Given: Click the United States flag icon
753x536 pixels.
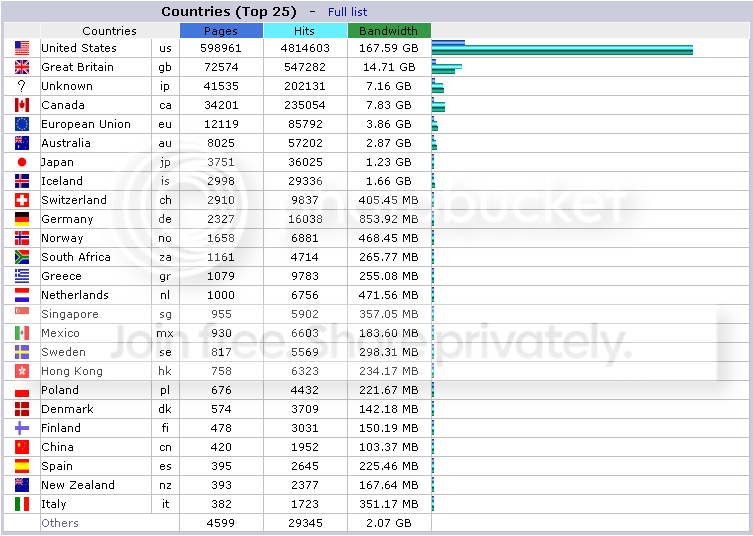Looking at the screenshot, I should click(22, 48).
